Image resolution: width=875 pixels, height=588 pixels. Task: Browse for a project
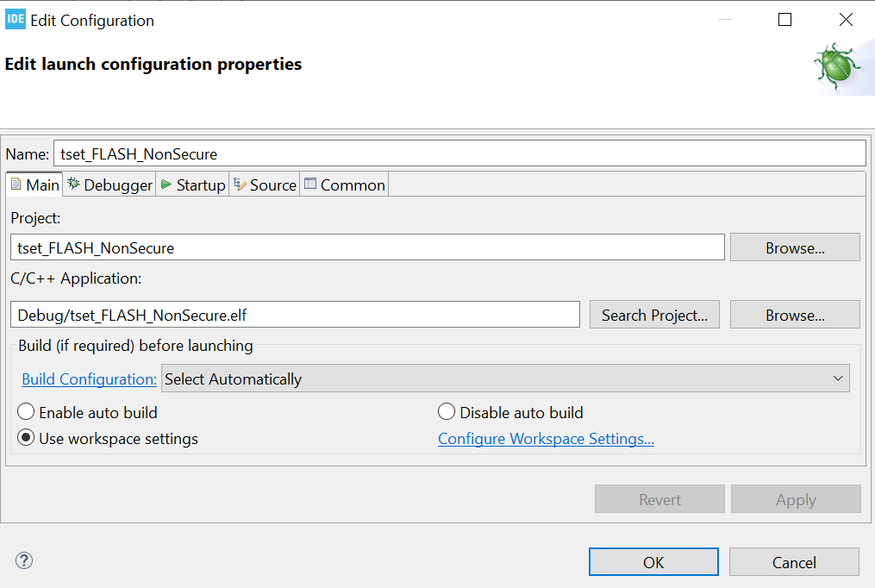coord(794,247)
